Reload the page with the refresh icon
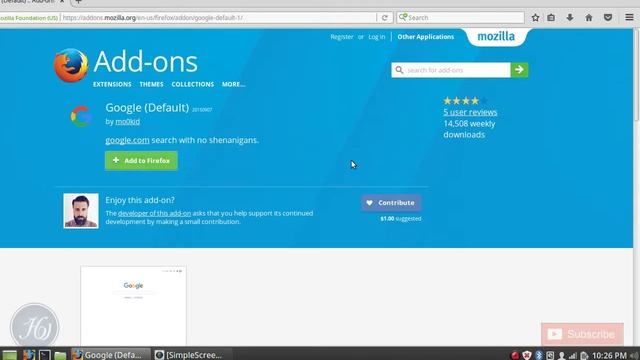The width and height of the screenshot is (640, 360). pyautogui.click(x=384, y=18)
